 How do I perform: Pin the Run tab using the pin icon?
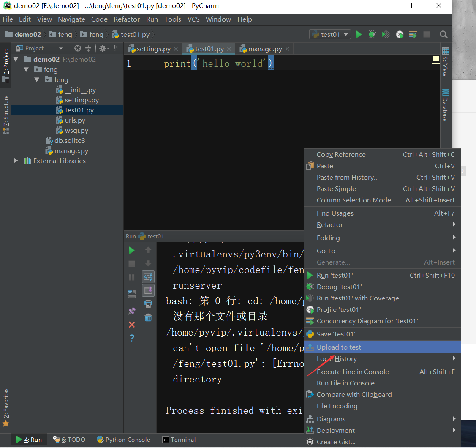(131, 310)
